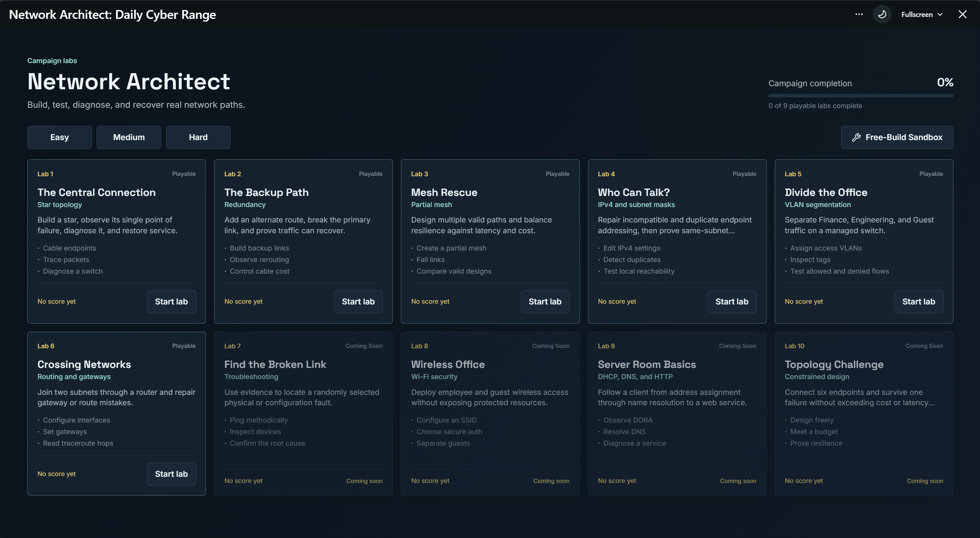Click the Campaign labs breadcrumb label

(52, 61)
